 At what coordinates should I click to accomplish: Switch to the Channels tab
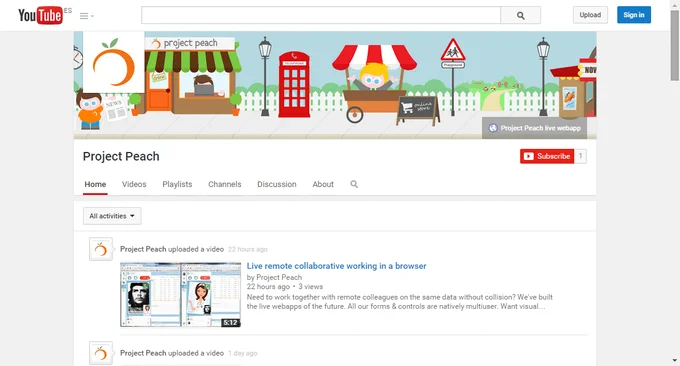coord(225,184)
